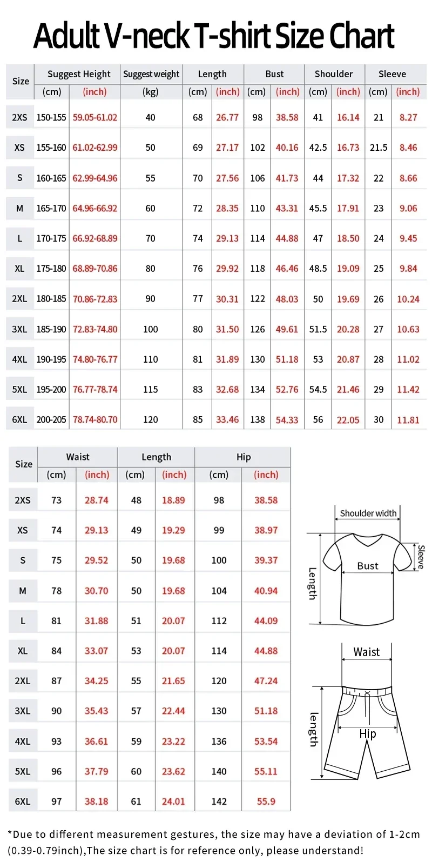Select the 'Suggest Height' column header
Viewport: 432px width, 868px height.
tap(79, 74)
